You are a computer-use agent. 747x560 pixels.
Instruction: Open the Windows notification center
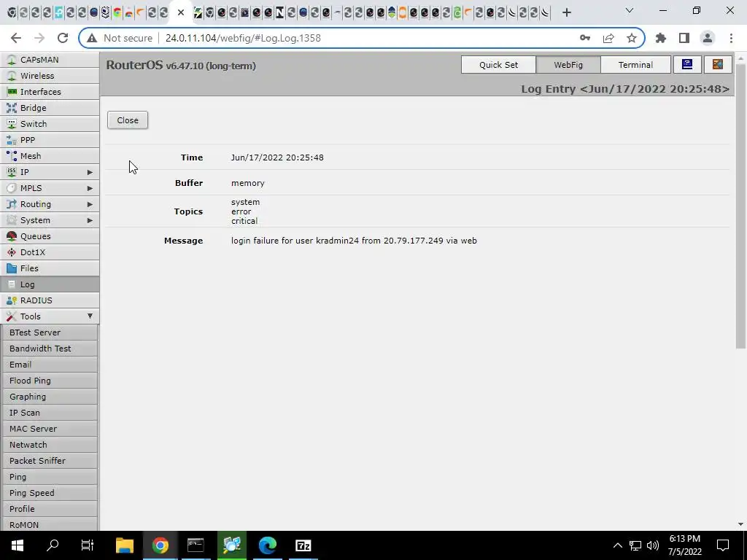[x=723, y=545]
